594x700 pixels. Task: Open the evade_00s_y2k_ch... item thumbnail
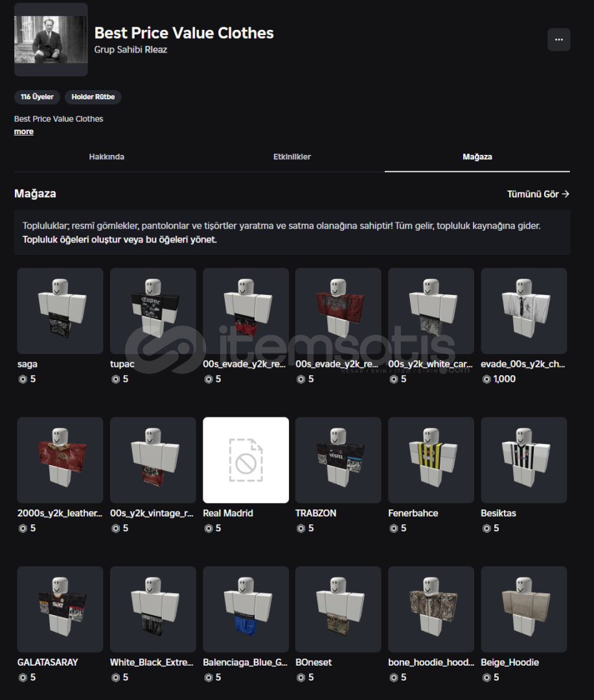point(524,310)
